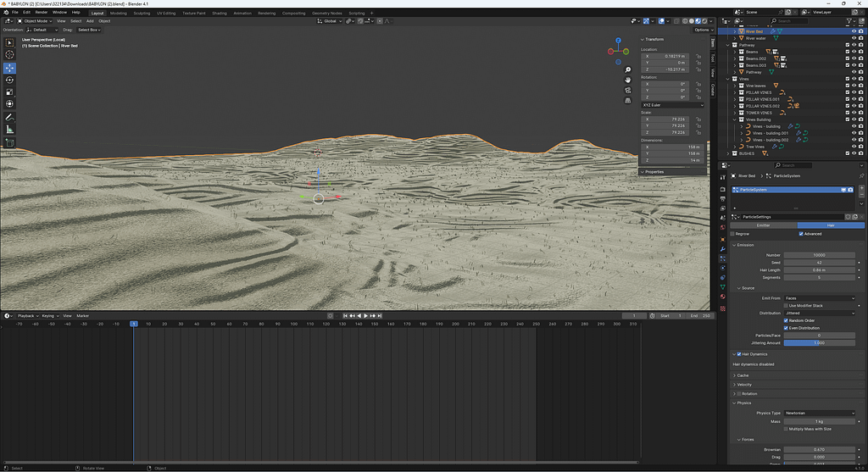Viewport: 868px width, 472px height.
Task: Select the Cursor tool in the viewport toolbar
Action: (x=10, y=54)
